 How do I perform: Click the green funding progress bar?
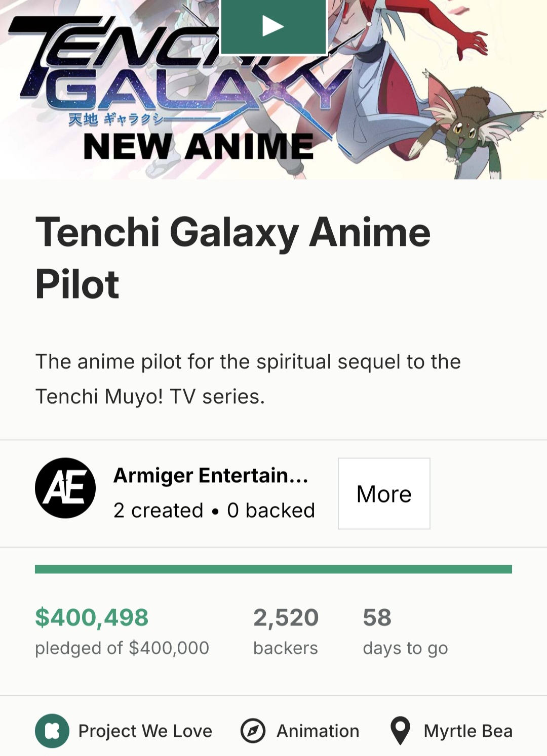pyautogui.click(x=273, y=569)
